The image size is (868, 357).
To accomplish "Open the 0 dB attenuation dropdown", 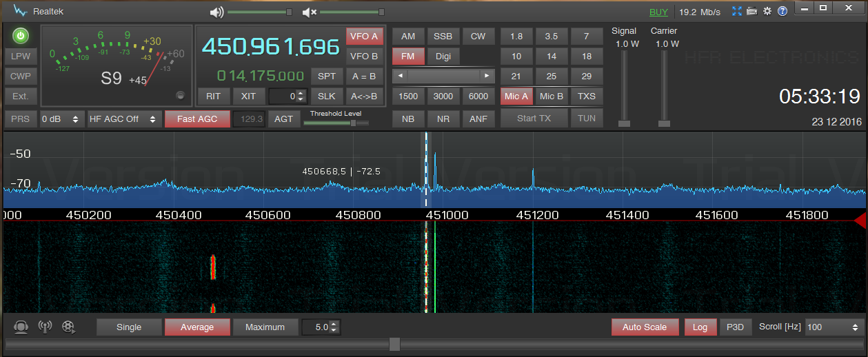I will [x=62, y=119].
